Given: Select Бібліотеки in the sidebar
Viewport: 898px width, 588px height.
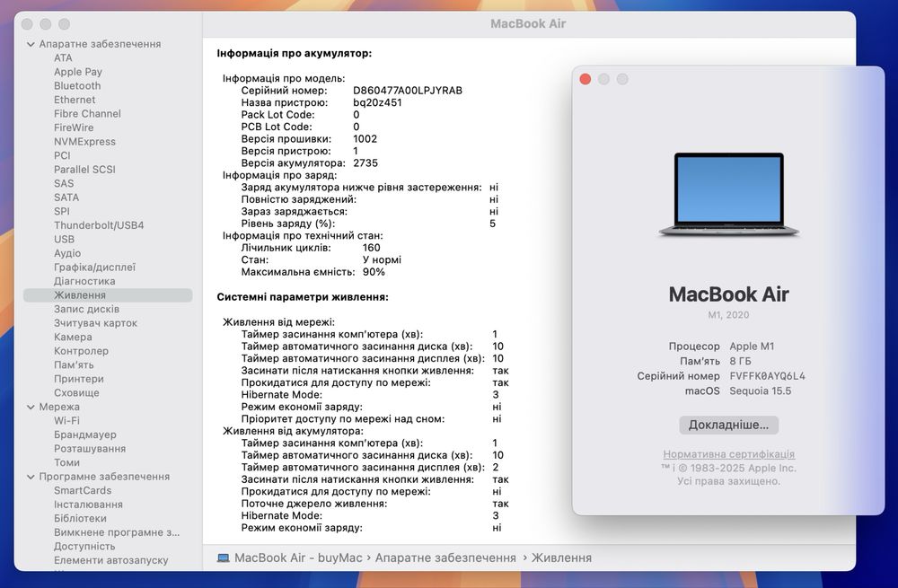Looking at the screenshot, I should pos(80,518).
